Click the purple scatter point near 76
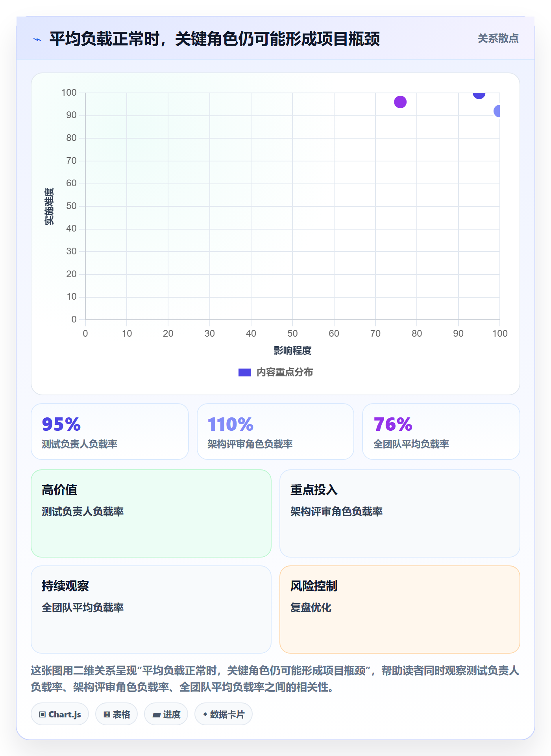Screen dimensions: 551x756 tap(400, 102)
